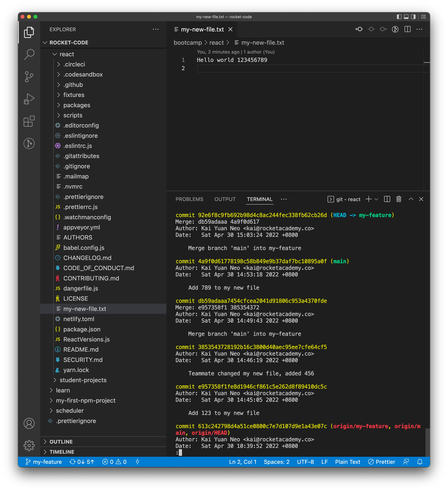Open .eslintrc.js file
The height and width of the screenshot is (491, 448).
103,146
